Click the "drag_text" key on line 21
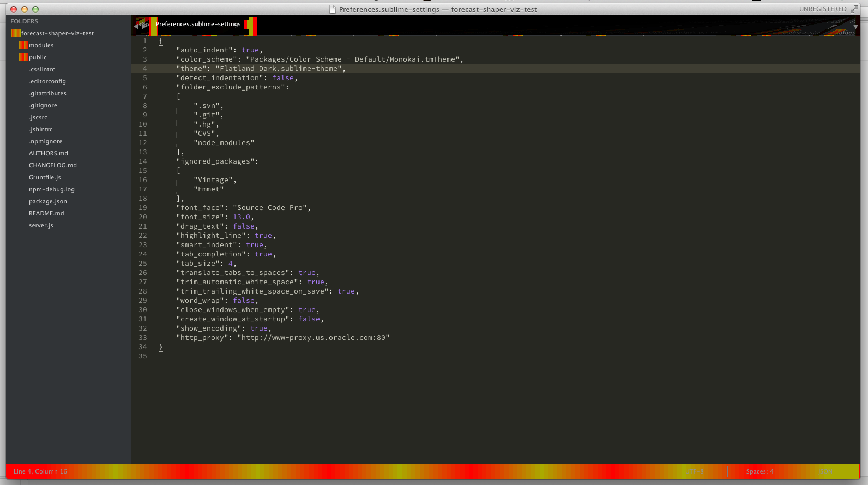 click(x=200, y=226)
